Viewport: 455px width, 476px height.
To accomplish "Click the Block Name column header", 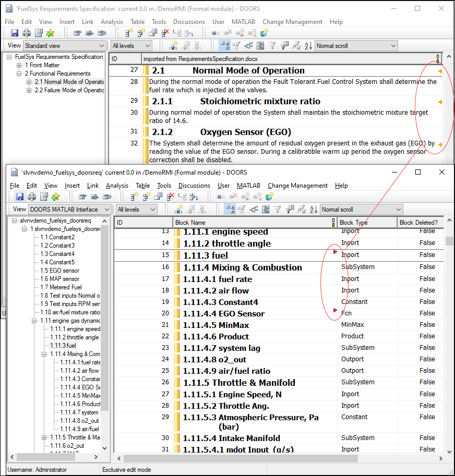I will pyautogui.click(x=255, y=223).
